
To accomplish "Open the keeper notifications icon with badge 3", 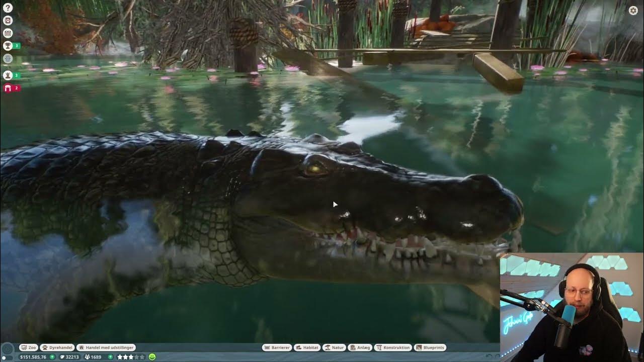I will tap(7, 75).
